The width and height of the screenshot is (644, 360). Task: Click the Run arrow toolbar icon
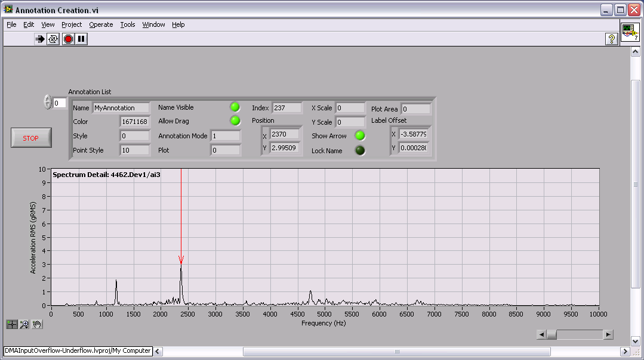(40, 39)
